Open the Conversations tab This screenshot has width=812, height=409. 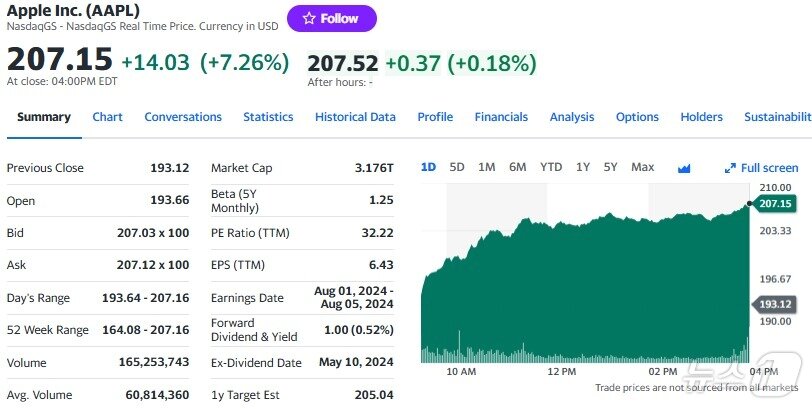click(x=183, y=117)
